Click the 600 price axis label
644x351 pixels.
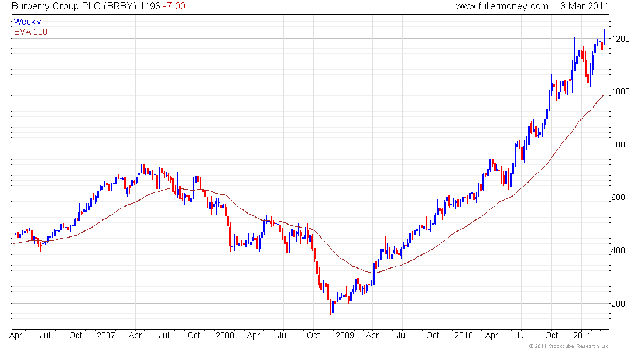[618, 197]
